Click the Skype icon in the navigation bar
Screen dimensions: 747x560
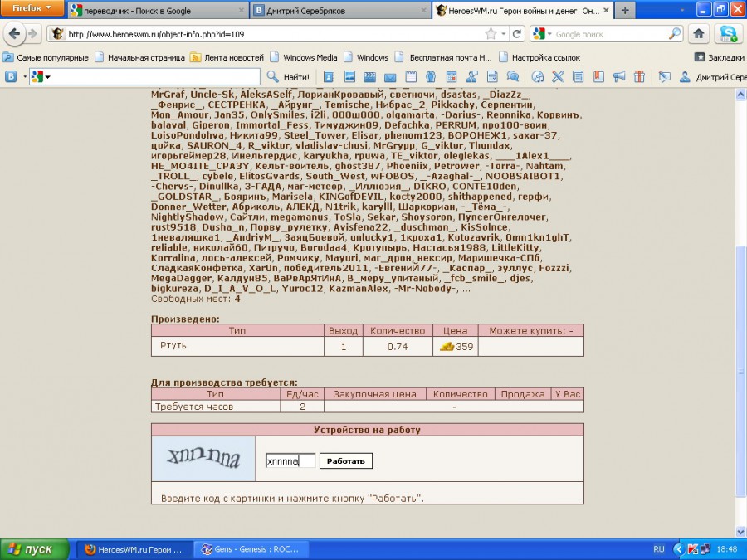pyautogui.click(x=728, y=34)
